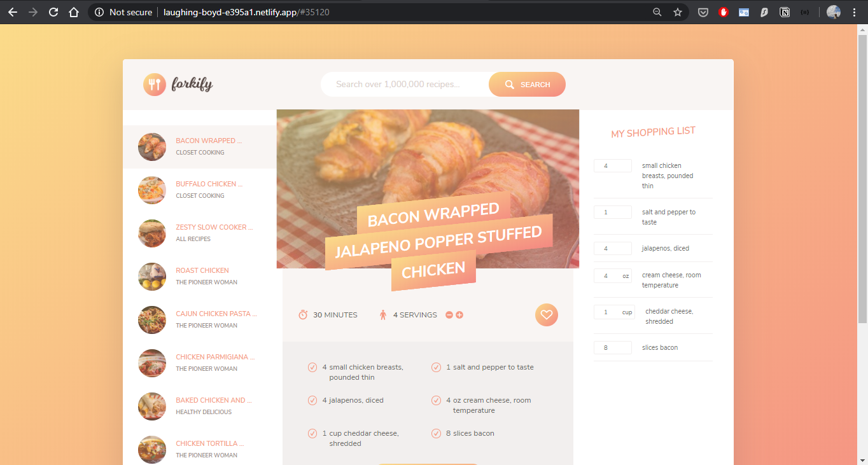Click the My Shopping List heading
Viewport: 868px width, 465px height.
tap(654, 132)
